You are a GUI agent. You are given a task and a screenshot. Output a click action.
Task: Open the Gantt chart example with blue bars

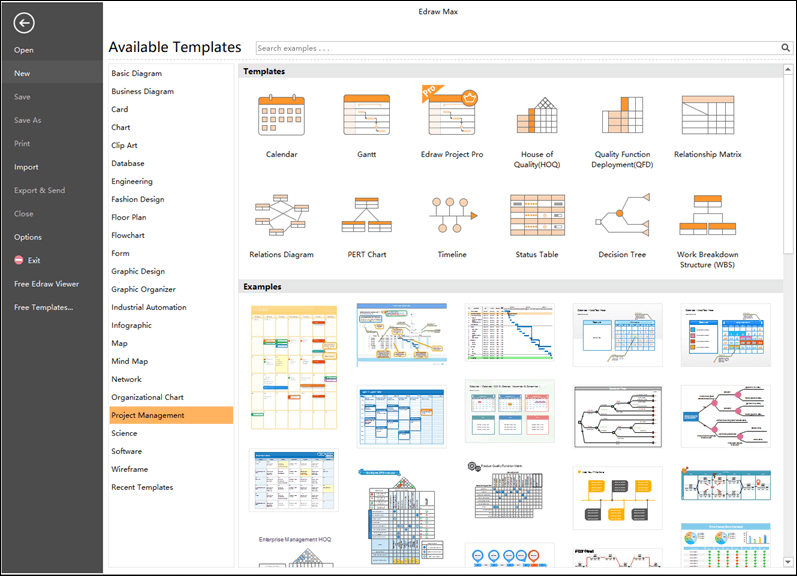(x=510, y=332)
